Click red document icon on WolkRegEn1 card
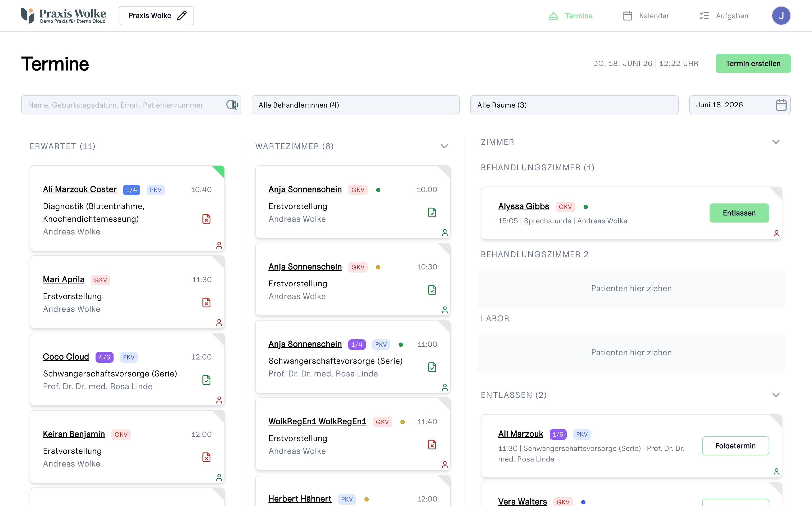812x506 pixels. click(432, 445)
